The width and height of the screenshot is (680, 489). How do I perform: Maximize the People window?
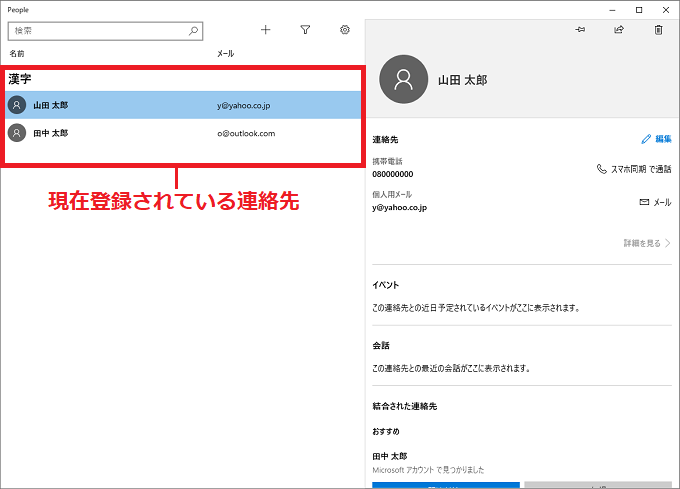639,10
